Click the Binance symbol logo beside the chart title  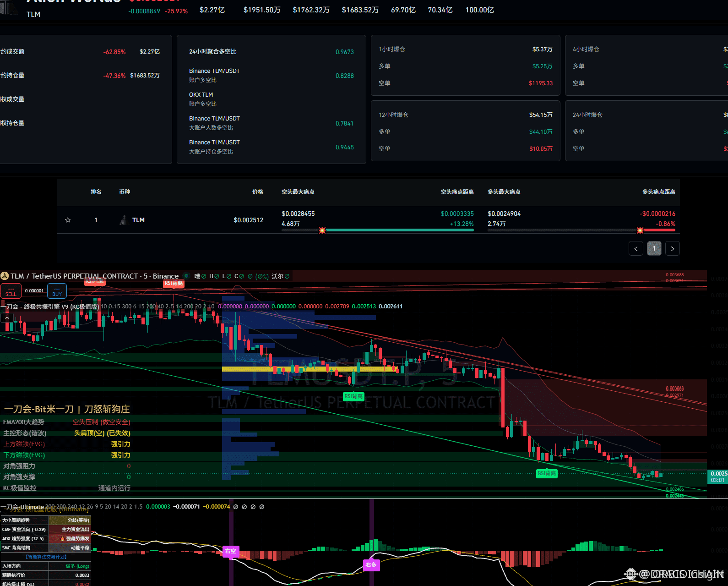pyautogui.click(x=5, y=276)
